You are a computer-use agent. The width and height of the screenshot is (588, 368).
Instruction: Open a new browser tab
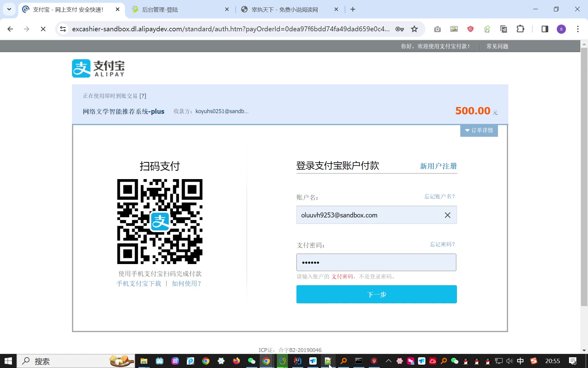point(353,10)
